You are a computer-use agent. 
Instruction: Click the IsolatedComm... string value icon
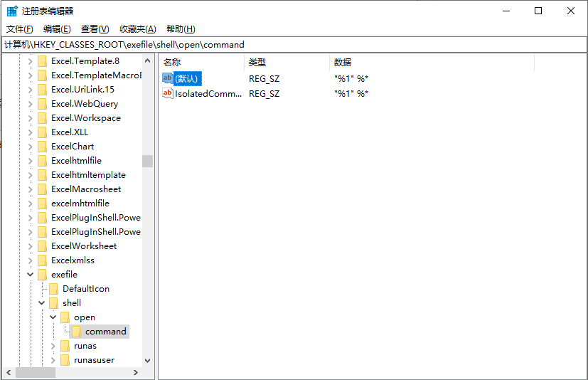pyautogui.click(x=168, y=93)
